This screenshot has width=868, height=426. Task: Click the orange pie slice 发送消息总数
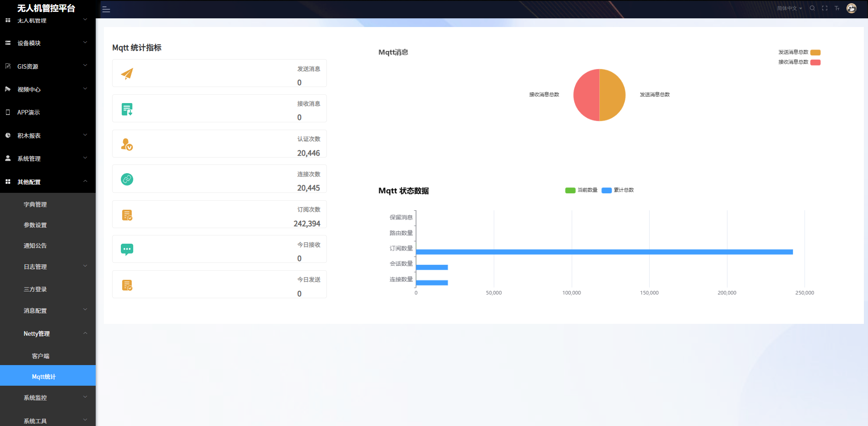[613, 95]
